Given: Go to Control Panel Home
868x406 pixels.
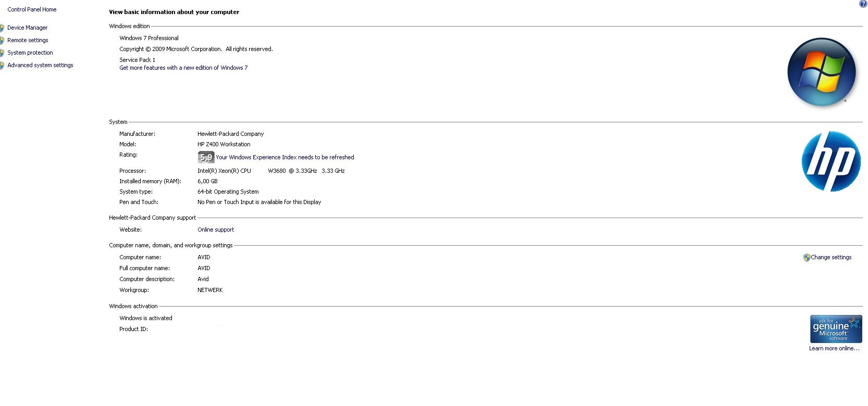Looking at the screenshot, I should tap(32, 9).
